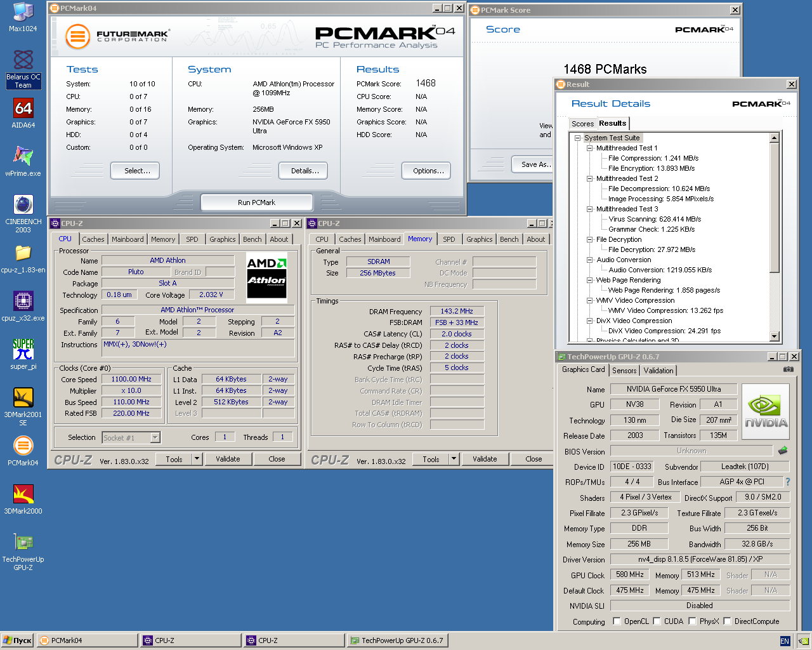Click the Options... button under Results
This screenshot has width=812, height=650.
point(426,171)
